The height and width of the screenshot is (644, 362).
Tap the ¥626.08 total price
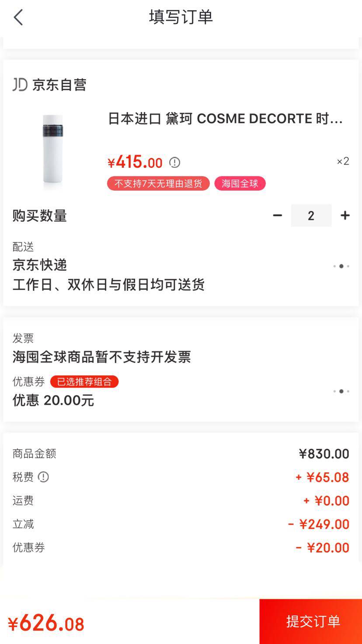pyautogui.click(x=46, y=623)
